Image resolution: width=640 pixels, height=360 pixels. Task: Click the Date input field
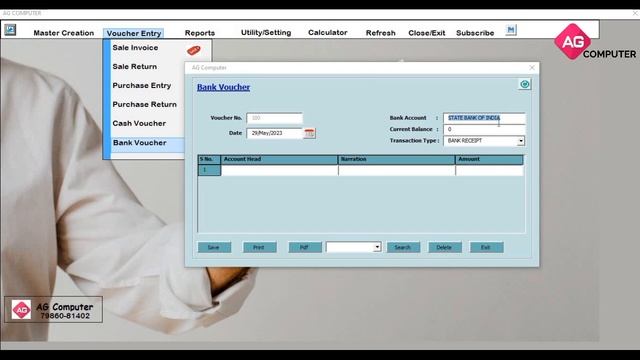(x=275, y=133)
